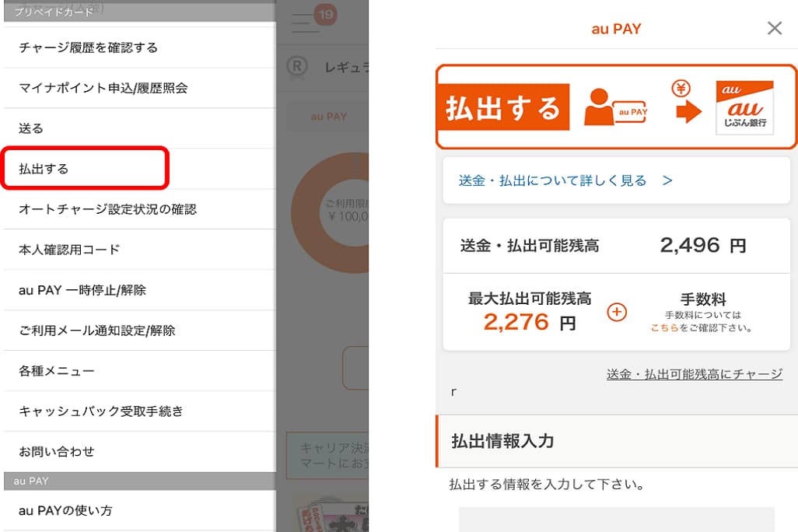Screen dimensions: 798x532
Task: Click 2,276 円 maximum payout amount
Action: [x=530, y=322]
